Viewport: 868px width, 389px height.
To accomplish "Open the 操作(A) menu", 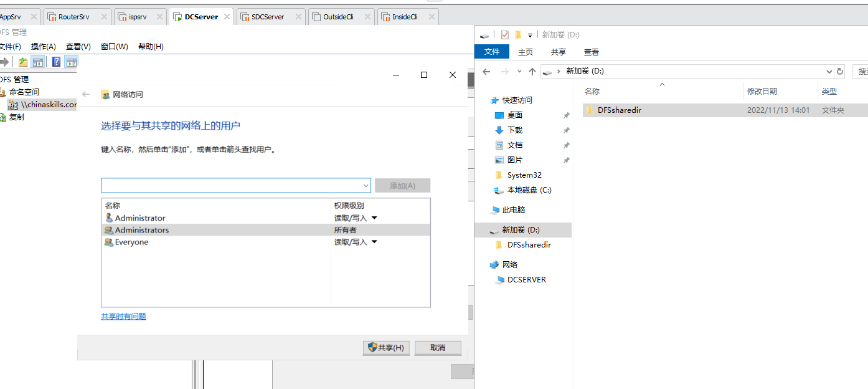I will pyautogui.click(x=44, y=47).
